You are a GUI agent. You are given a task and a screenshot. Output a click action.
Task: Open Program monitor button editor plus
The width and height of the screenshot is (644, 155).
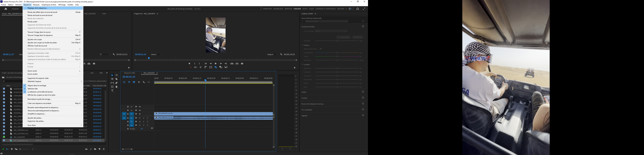[x=295, y=68]
